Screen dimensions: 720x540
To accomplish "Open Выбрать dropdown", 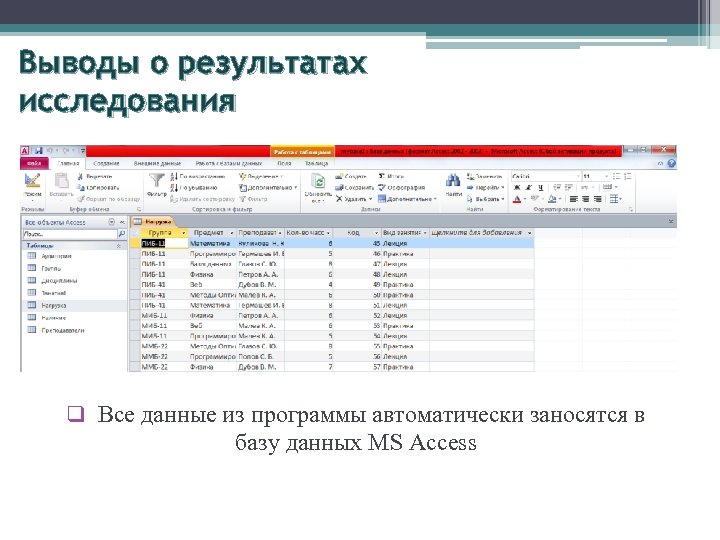I will click(486, 199).
